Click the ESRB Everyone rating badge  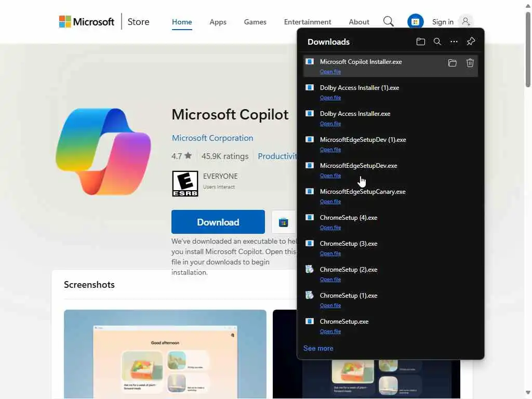click(185, 183)
